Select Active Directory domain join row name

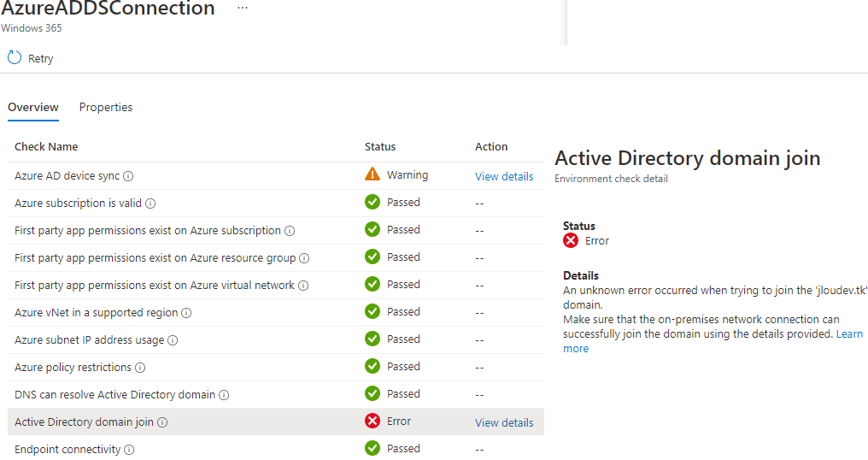pyautogui.click(x=84, y=422)
